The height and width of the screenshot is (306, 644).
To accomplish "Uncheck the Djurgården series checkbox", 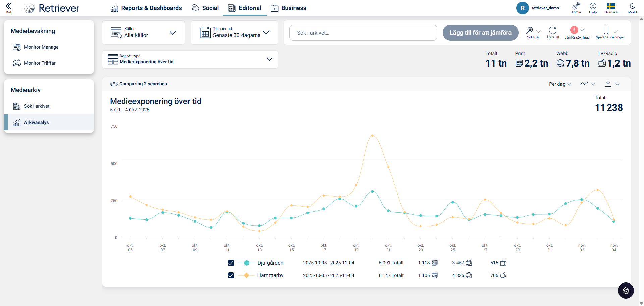I will [231, 263].
